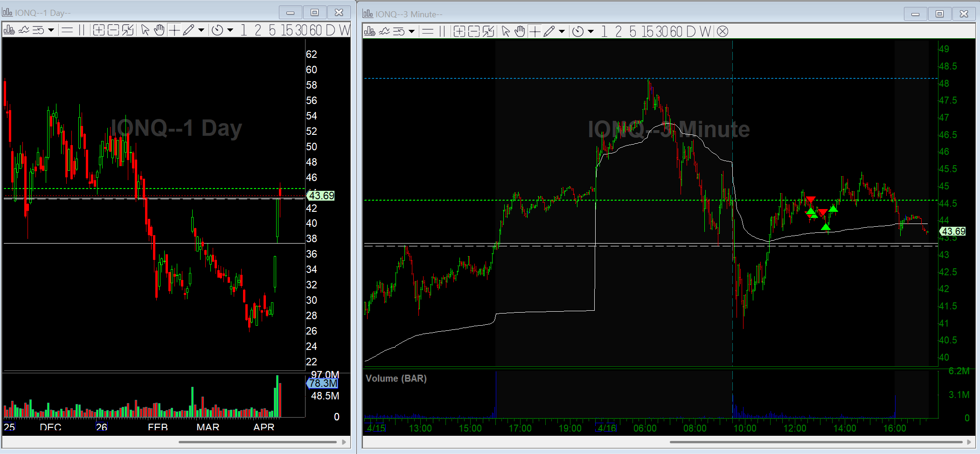Image resolution: width=980 pixels, height=454 pixels.
Task: Maximize the IONQ 1 Day window
Action: (x=315, y=13)
